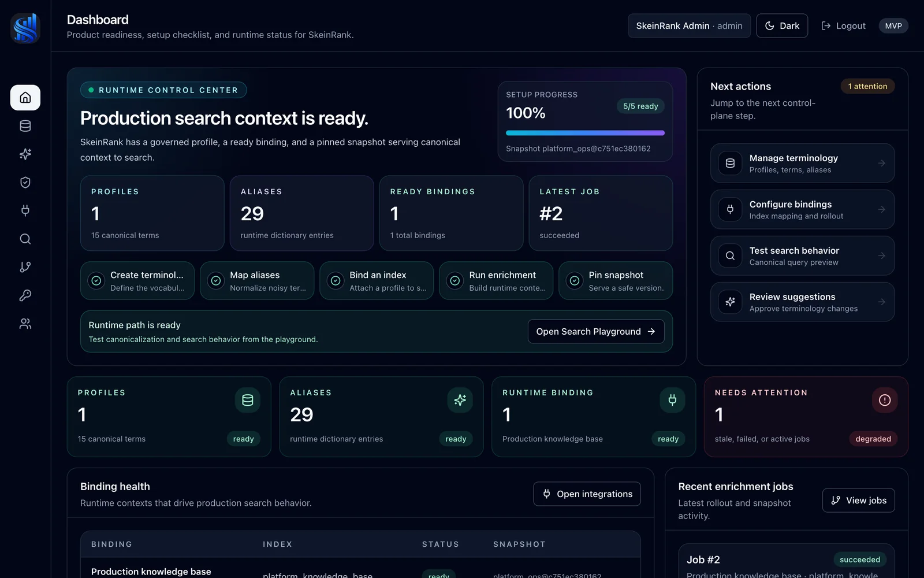The width and height of the screenshot is (924, 578).
Task: Click the succeeded badge on Job #2
Action: 860,560
